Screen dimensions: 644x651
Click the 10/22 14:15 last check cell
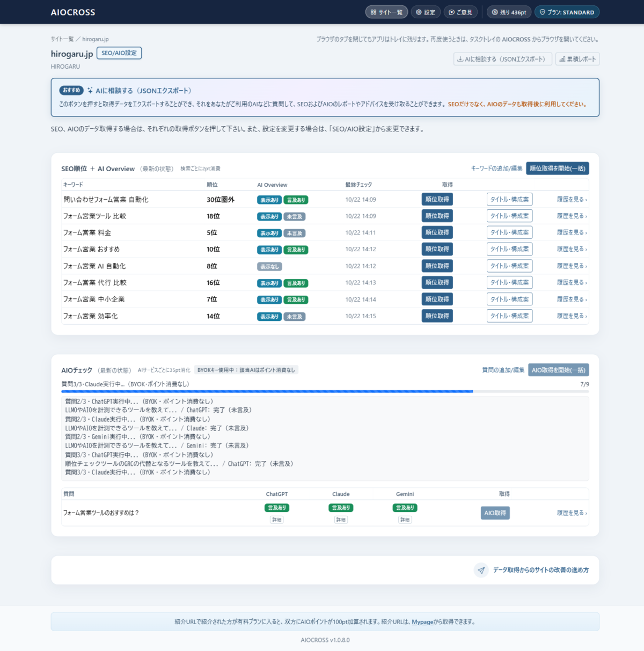tap(361, 316)
